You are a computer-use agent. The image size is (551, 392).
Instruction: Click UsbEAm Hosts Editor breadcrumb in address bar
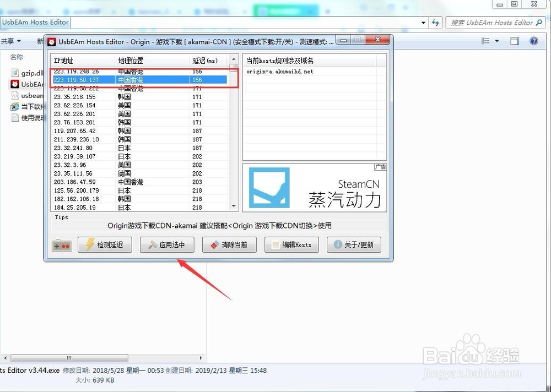[35, 22]
